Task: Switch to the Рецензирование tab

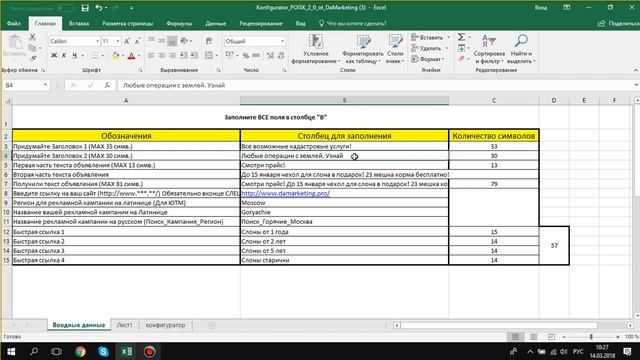Action: (x=261, y=24)
